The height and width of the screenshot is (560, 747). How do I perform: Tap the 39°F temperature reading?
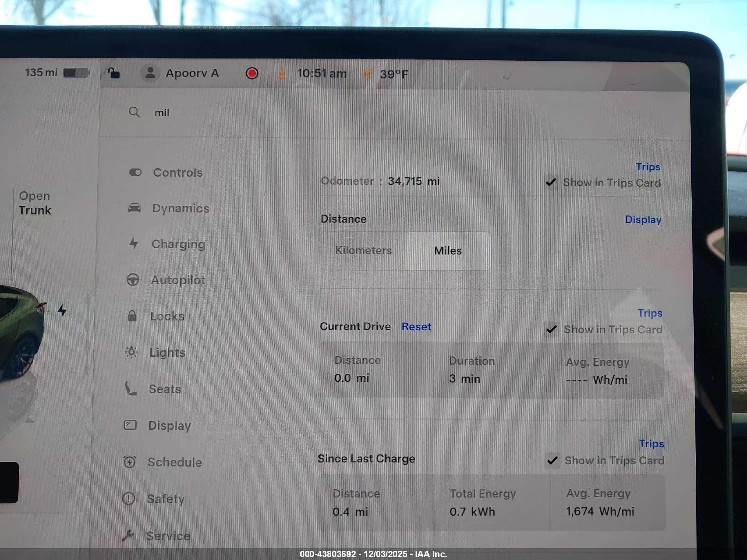click(394, 74)
